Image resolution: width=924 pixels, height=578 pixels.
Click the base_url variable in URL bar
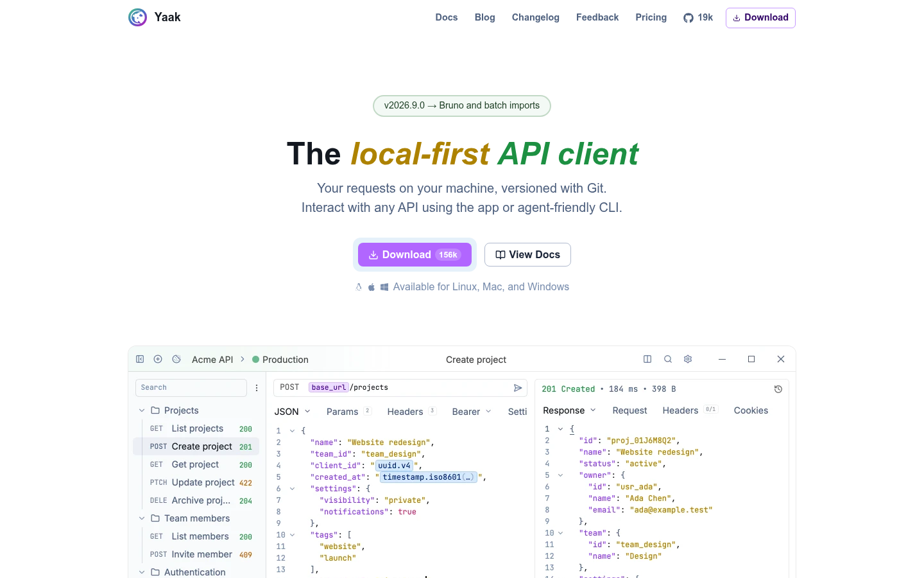tap(329, 387)
